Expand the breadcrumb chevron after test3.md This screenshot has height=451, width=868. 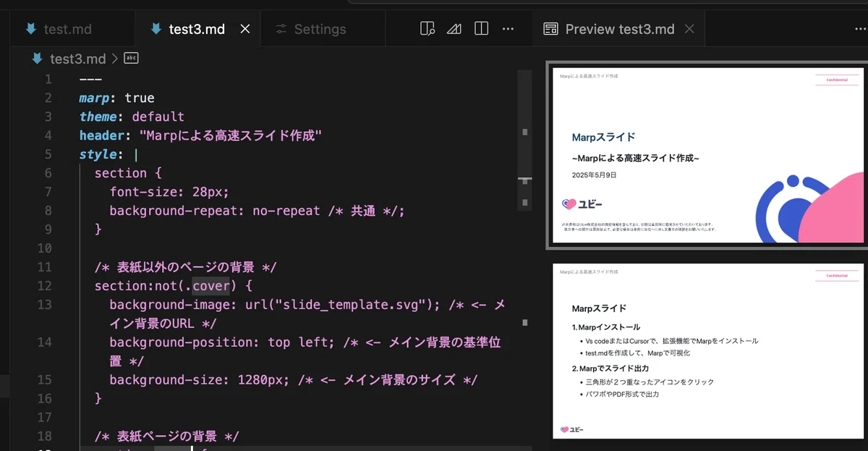pyautogui.click(x=115, y=59)
